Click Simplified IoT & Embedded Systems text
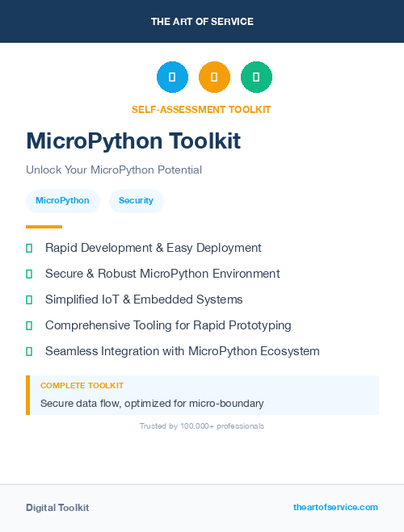This screenshot has width=404, height=532. pyautogui.click(x=144, y=300)
